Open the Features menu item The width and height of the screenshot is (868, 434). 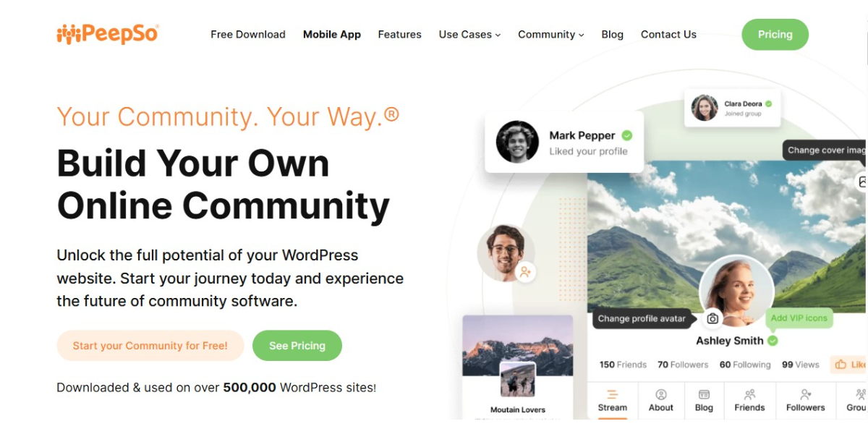(x=399, y=34)
